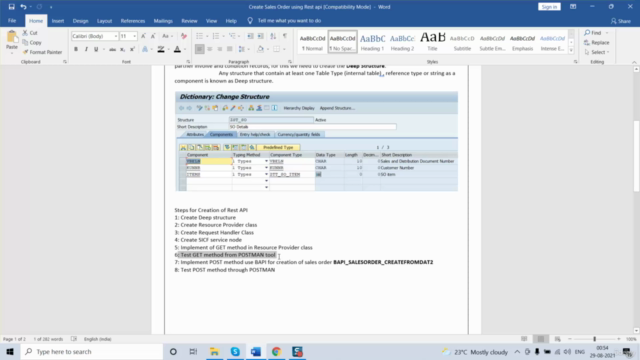Click the text highlight color button
The height and width of the screenshot is (360, 640).
[161, 49]
